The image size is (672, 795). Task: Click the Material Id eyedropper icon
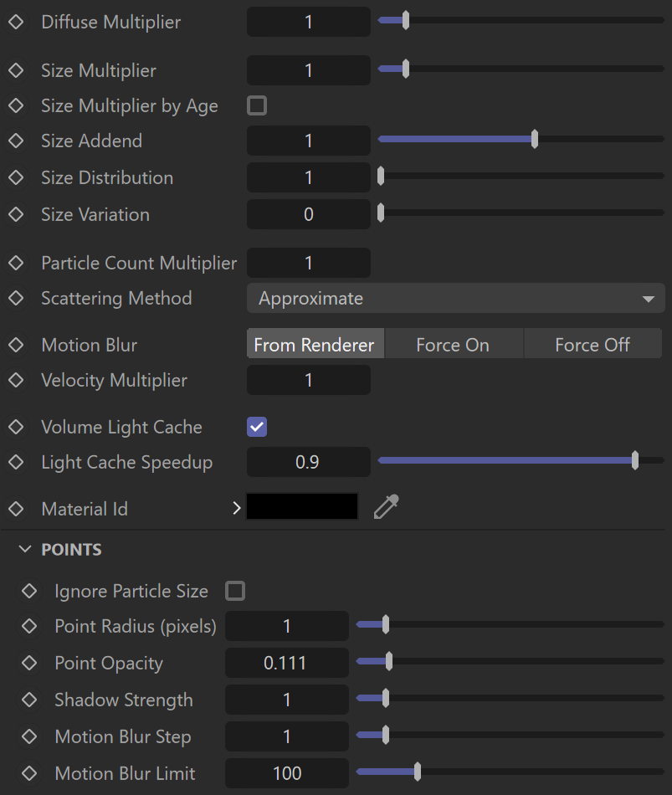(387, 507)
